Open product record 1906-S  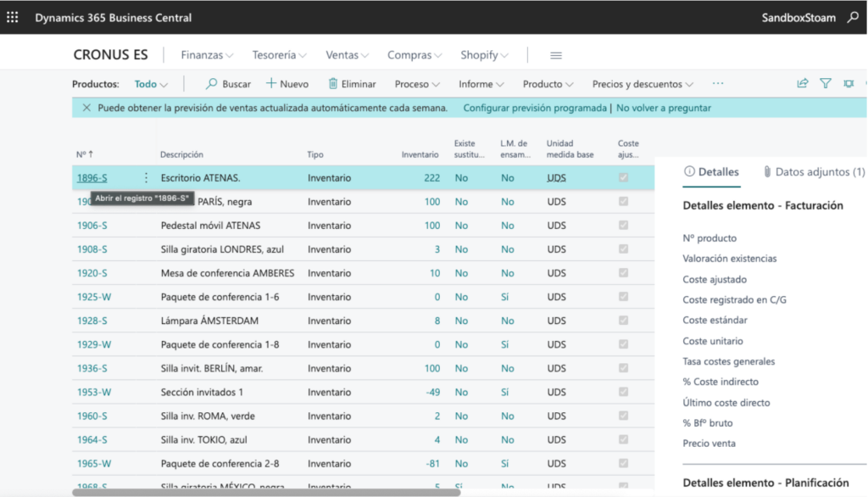click(x=92, y=226)
